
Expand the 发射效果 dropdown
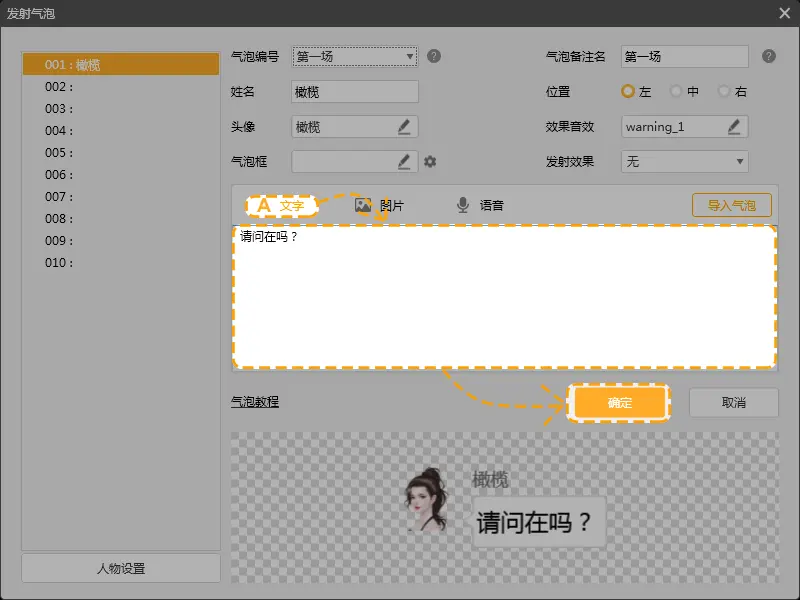684,161
